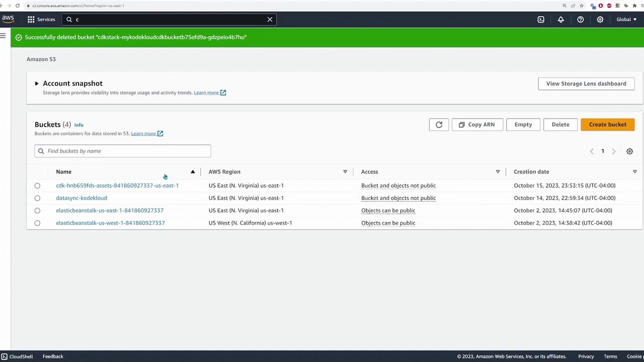The height and width of the screenshot is (362, 644).
Task: Sort by AWS Region column arrow
Action: pos(345,172)
